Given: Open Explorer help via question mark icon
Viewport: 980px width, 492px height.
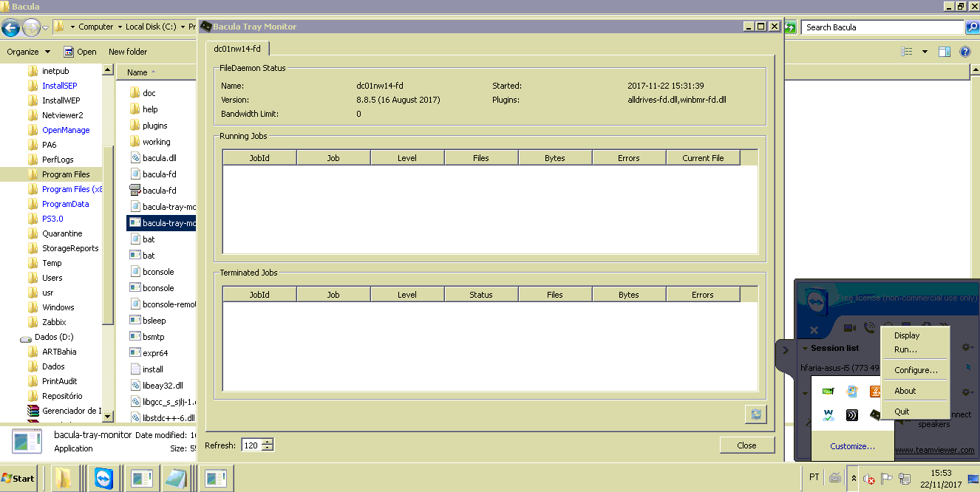Looking at the screenshot, I should pos(965,52).
